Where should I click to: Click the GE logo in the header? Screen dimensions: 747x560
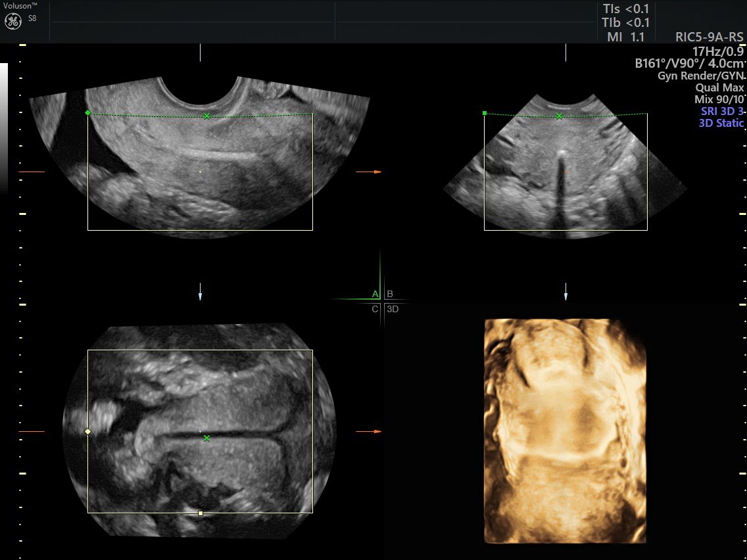pos(13,21)
